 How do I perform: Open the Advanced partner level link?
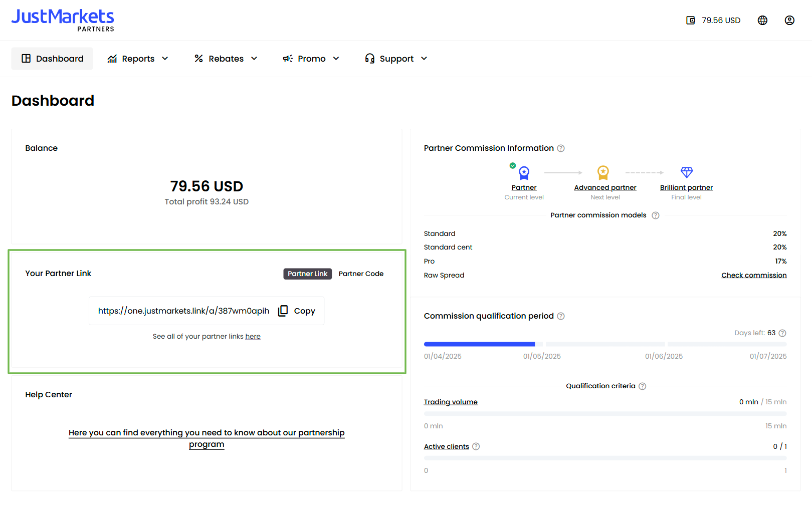coord(605,187)
